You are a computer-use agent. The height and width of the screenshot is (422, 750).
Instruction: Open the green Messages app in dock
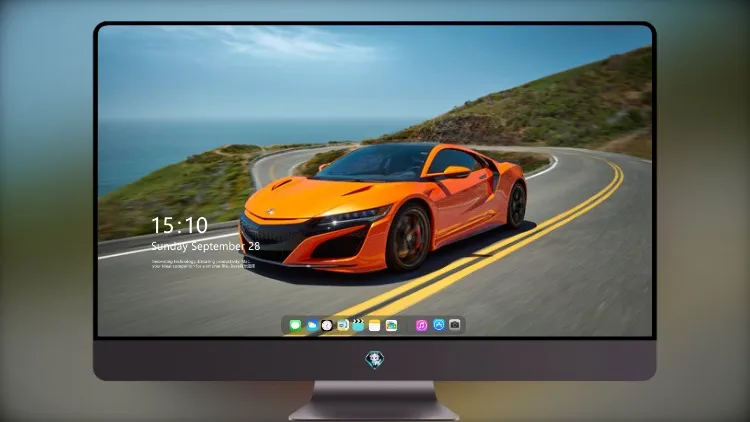(x=296, y=325)
